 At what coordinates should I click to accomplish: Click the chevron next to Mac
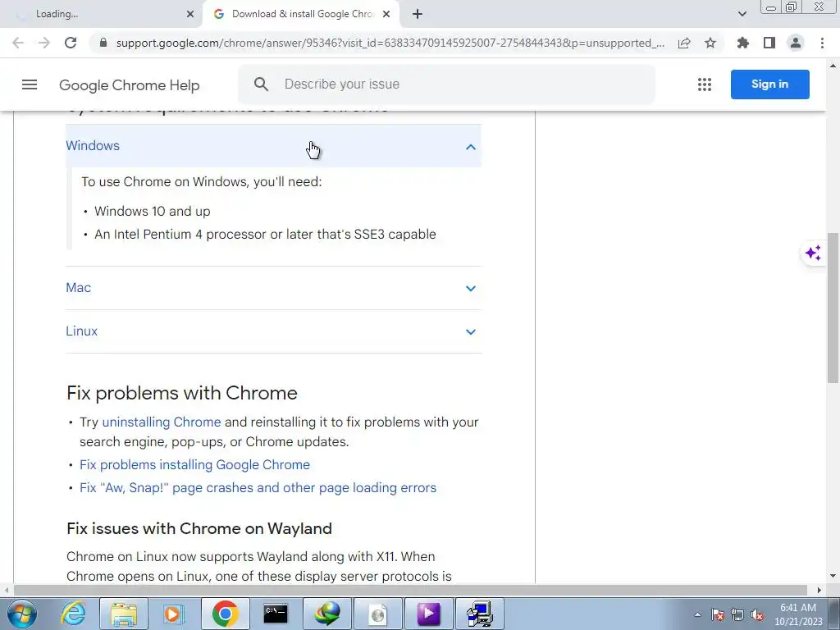(470, 288)
